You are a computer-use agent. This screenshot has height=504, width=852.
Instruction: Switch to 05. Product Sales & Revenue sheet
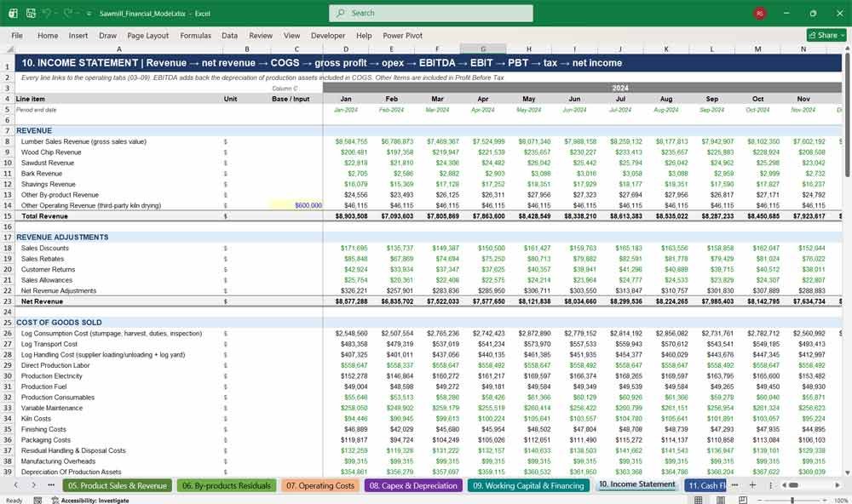coord(118,485)
